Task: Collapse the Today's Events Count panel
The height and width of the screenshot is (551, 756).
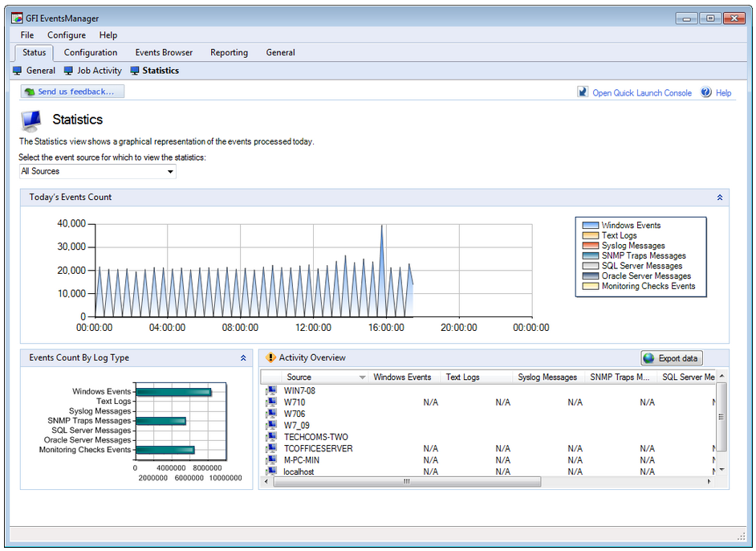Action: tap(720, 198)
